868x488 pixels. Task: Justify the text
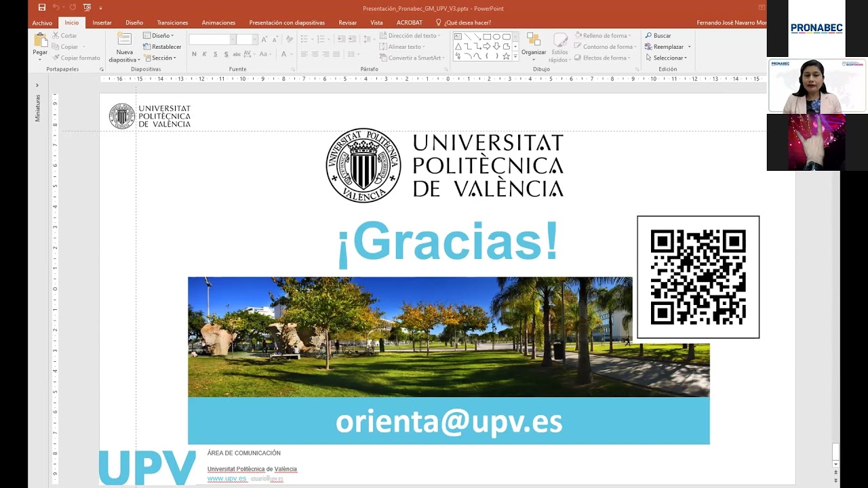point(336,54)
